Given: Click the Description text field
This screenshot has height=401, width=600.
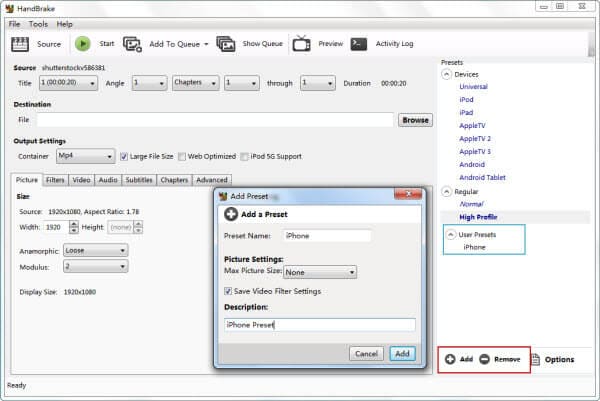Looking at the screenshot, I should pyautogui.click(x=320, y=325).
